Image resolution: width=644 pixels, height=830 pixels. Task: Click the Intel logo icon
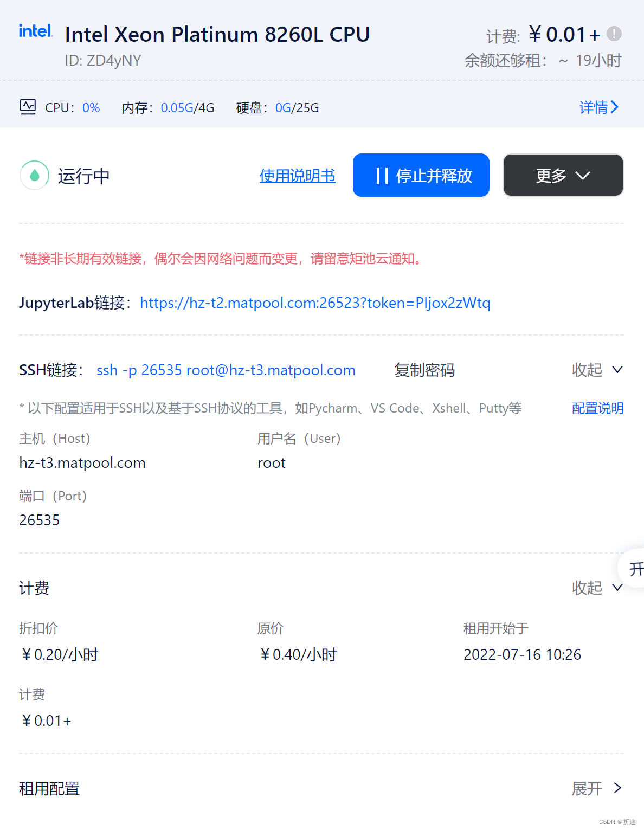click(x=36, y=31)
